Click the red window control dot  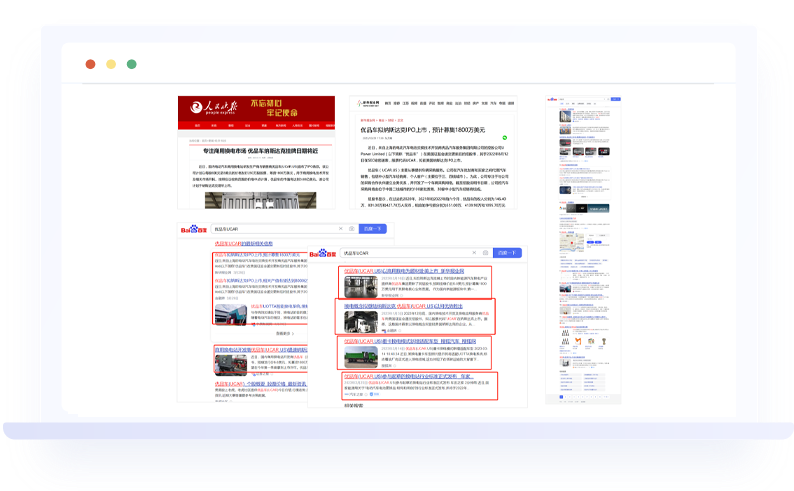tap(91, 64)
